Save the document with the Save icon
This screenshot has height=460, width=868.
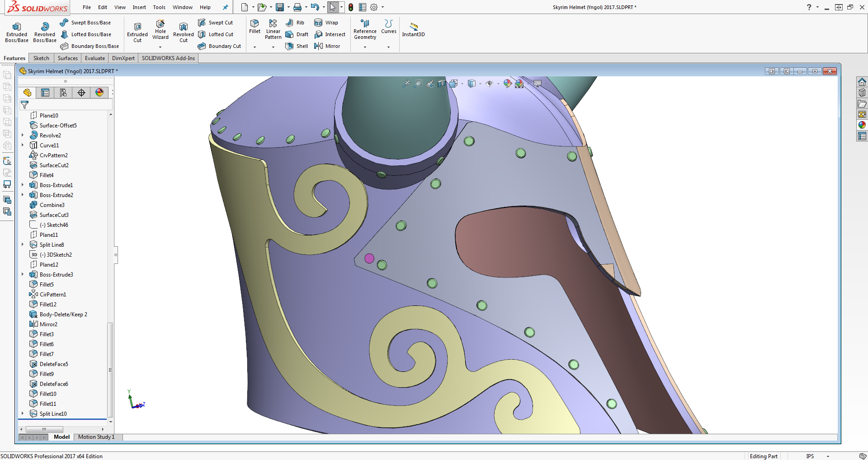click(280, 7)
